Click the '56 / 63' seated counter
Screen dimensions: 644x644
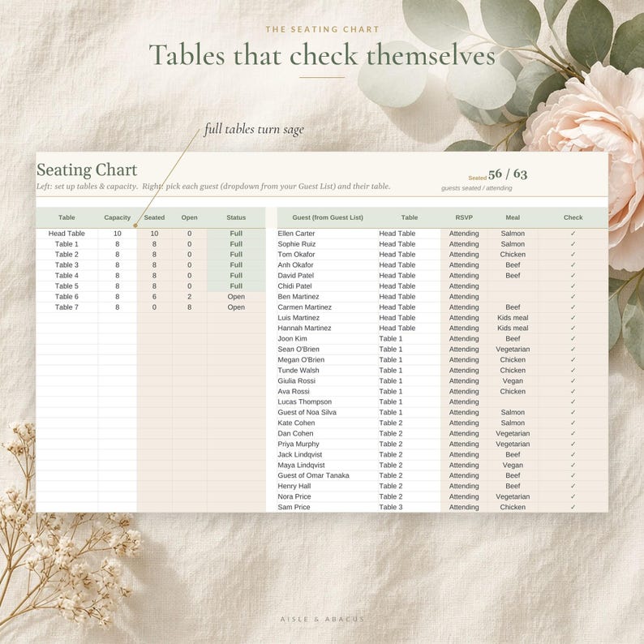pos(508,174)
